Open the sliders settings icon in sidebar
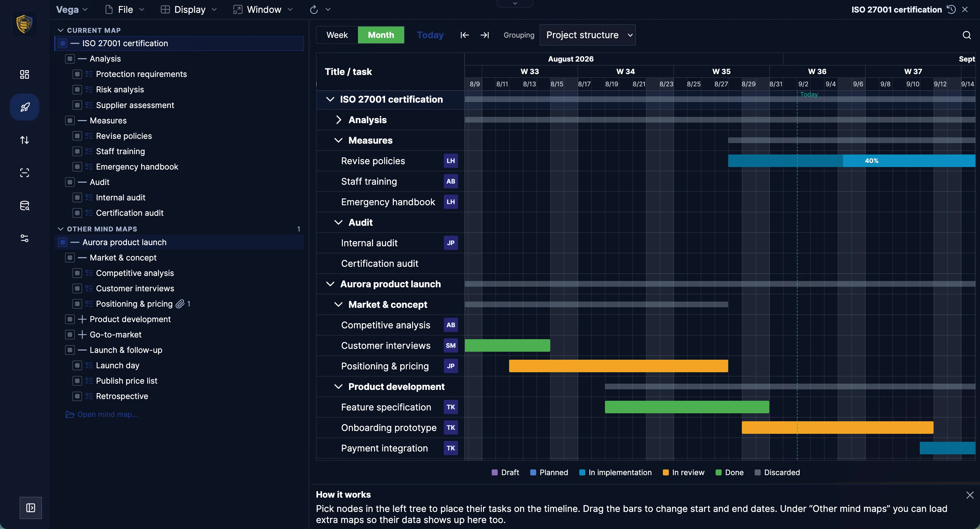The width and height of the screenshot is (980, 529). coord(24,239)
